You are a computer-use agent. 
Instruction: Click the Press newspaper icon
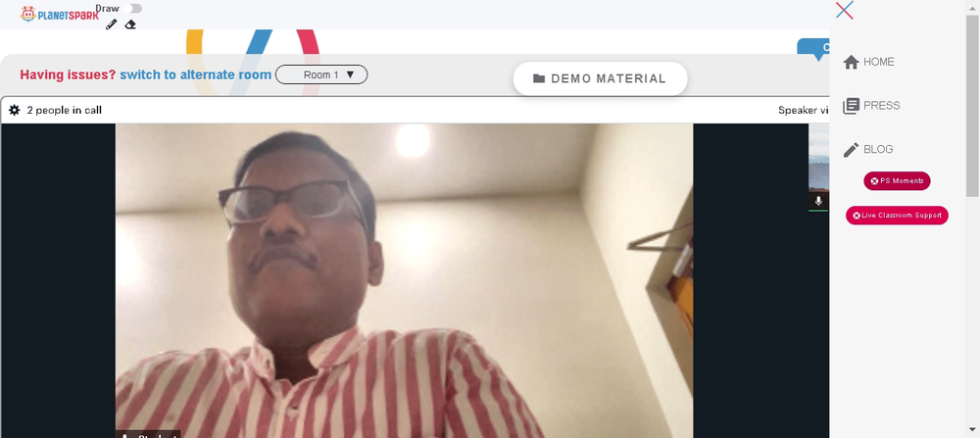(x=852, y=106)
